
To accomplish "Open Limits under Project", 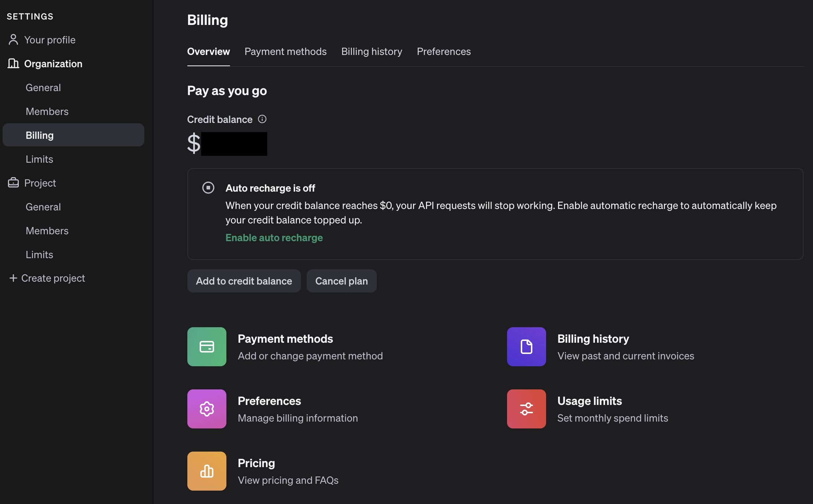I will 39,255.
